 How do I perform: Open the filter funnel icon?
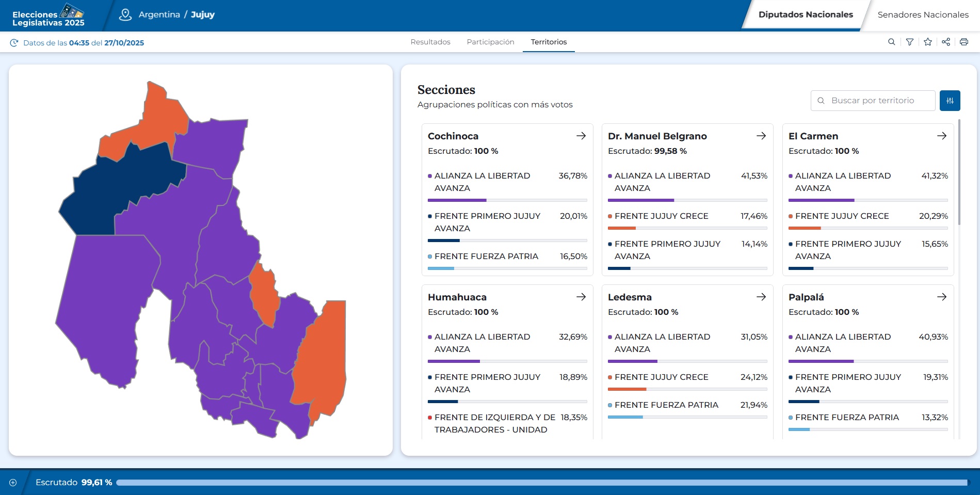coord(910,42)
